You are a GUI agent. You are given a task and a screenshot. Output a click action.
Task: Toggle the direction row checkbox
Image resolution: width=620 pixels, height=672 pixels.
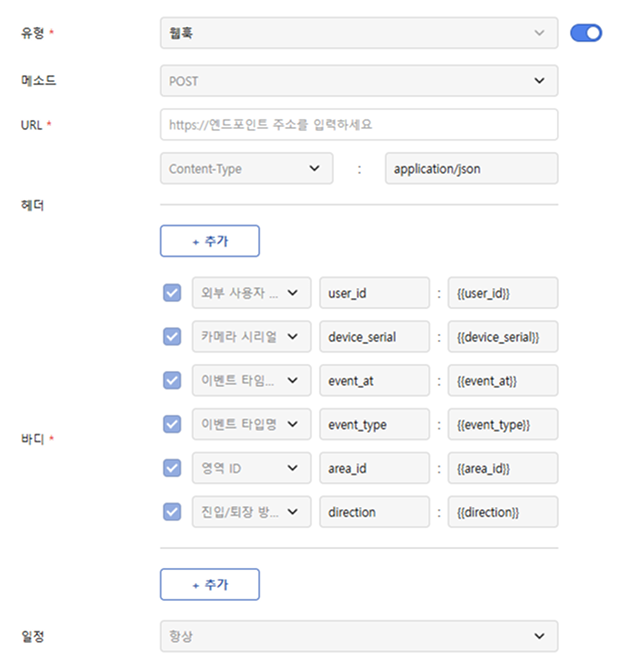coord(172,512)
